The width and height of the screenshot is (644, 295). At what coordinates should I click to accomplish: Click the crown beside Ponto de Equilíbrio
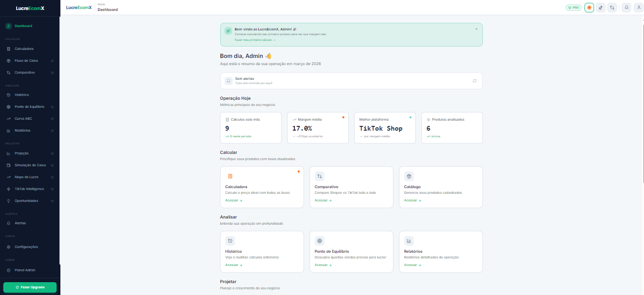click(52, 107)
